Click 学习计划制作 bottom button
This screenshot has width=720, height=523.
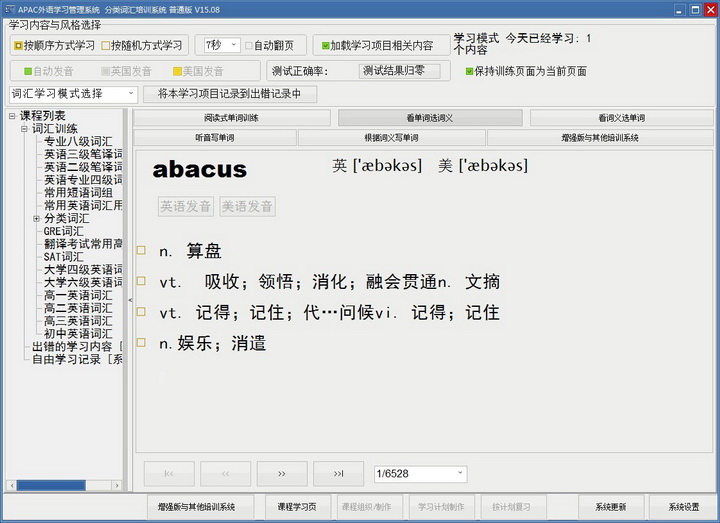(441, 507)
